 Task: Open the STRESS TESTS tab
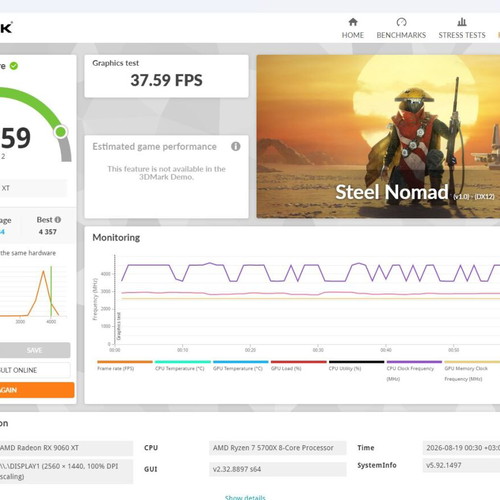[x=462, y=28]
